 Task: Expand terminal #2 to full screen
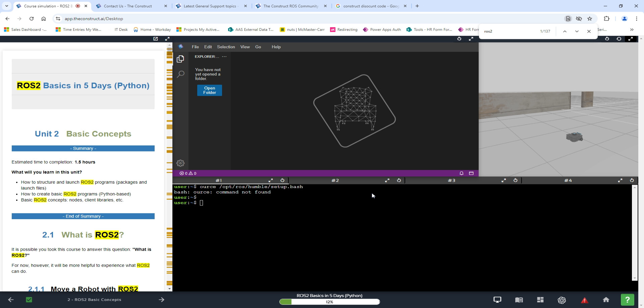click(387, 180)
